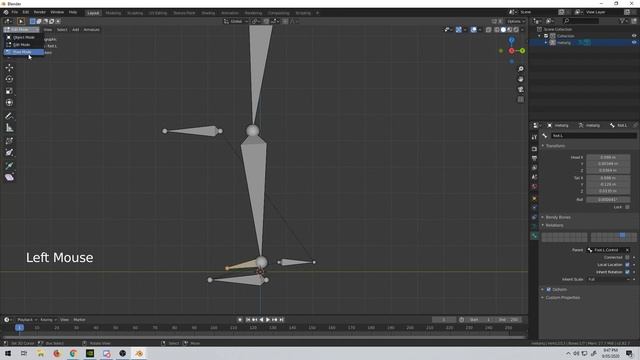Hide Collection with its eye icon
The image size is (640, 360).
click(634, 36)
